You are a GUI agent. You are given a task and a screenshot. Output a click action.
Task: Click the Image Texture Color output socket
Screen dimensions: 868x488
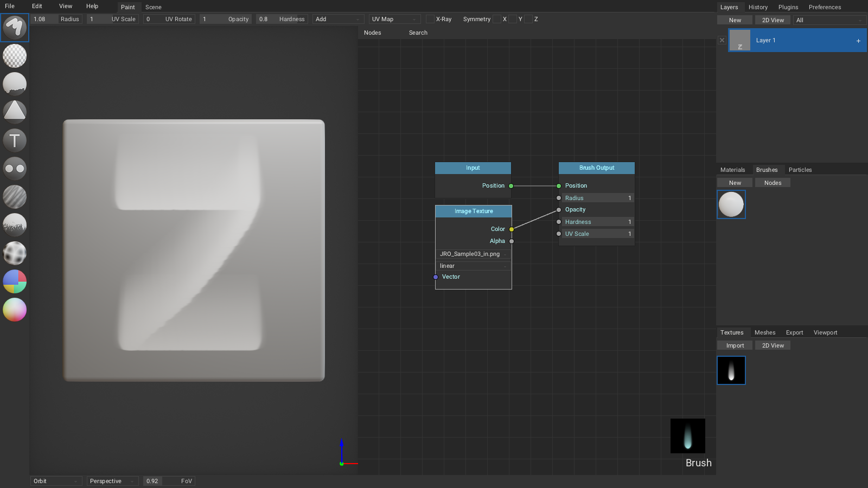click(x=512, y=229)
